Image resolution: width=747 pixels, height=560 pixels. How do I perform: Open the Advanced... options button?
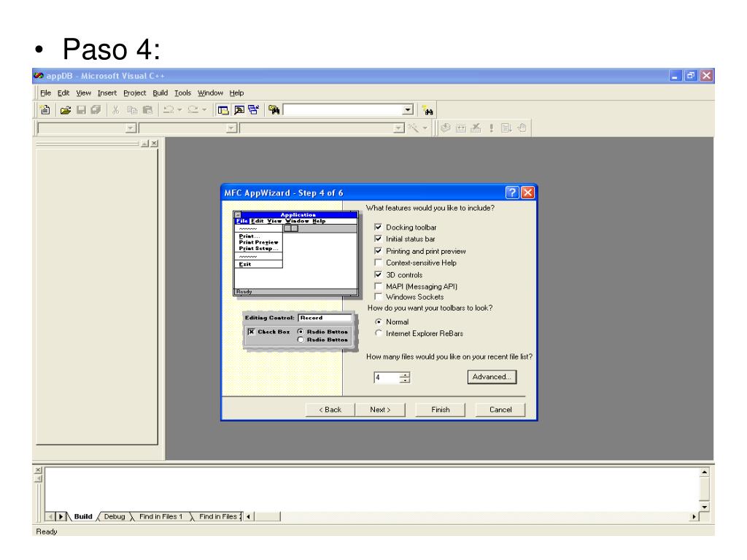[x=492, y=377]
